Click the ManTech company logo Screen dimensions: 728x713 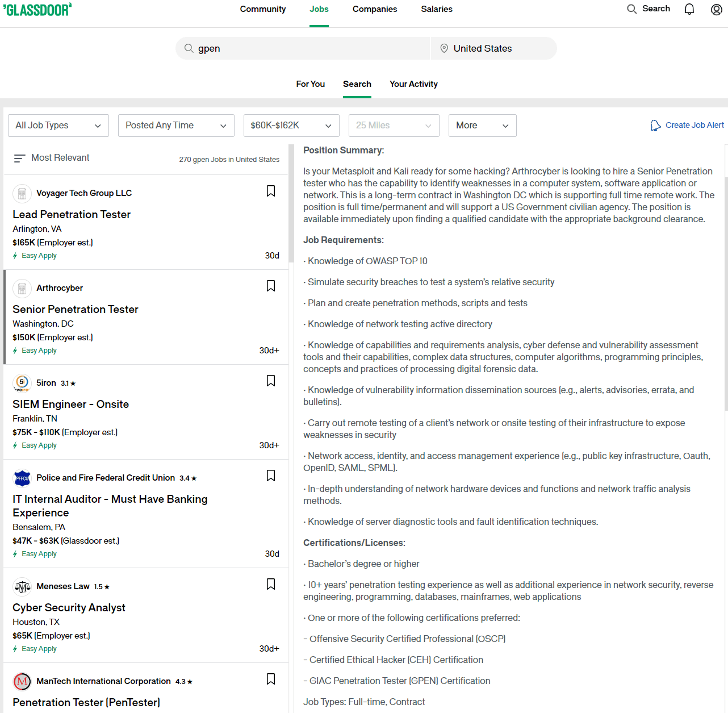point(22,681)
